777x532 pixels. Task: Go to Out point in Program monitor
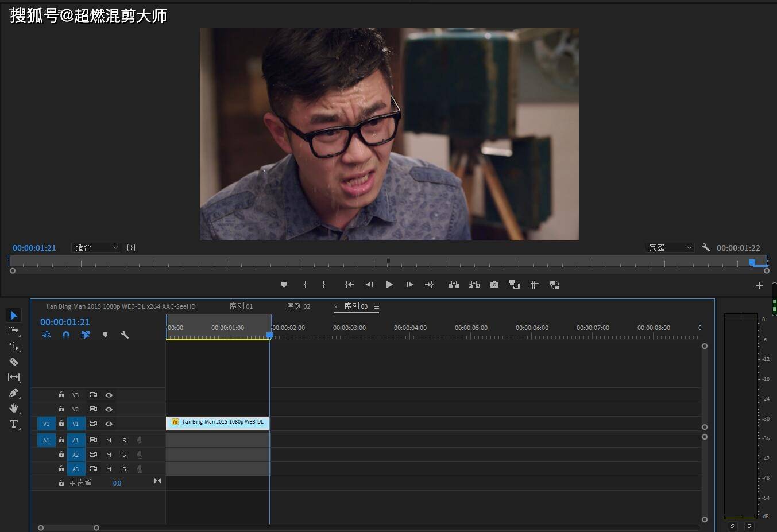pos(429,285)
